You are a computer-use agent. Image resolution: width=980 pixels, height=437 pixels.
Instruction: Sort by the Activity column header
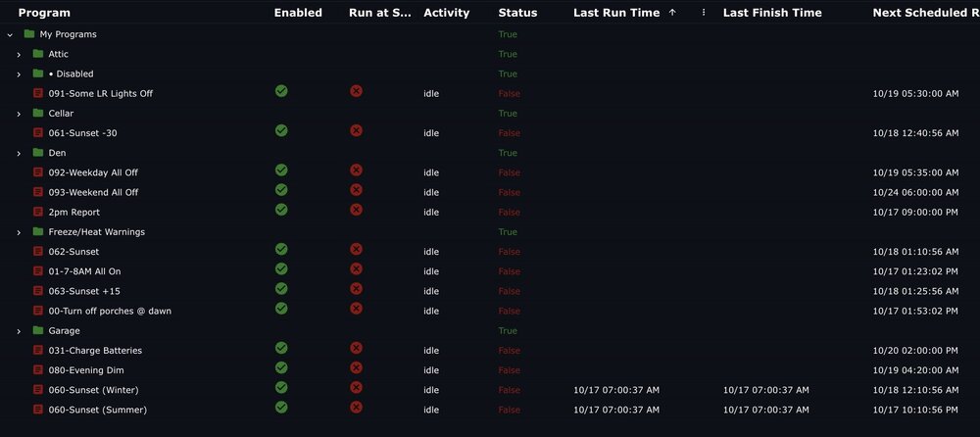[x=446, y=13]
